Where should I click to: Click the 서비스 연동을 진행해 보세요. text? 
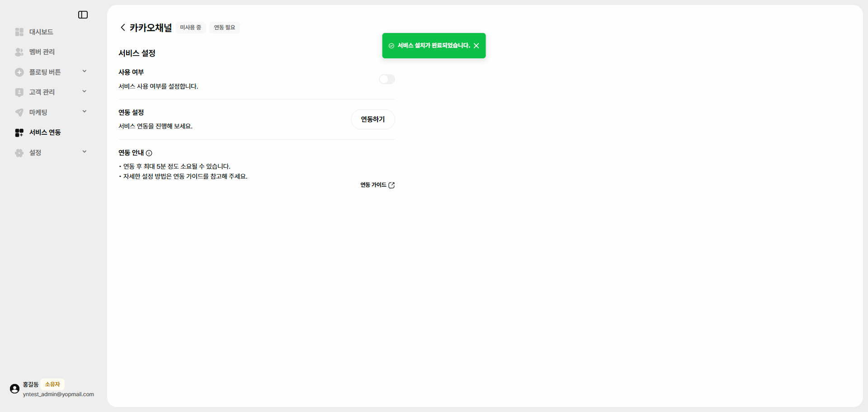[156, 126]
